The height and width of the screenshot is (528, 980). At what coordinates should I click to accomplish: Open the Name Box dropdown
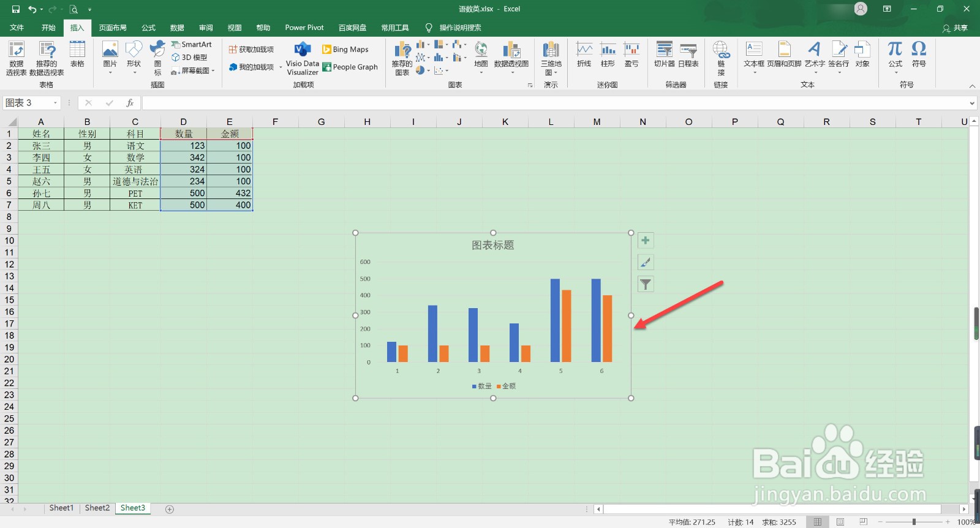click(x=56, y=103)
